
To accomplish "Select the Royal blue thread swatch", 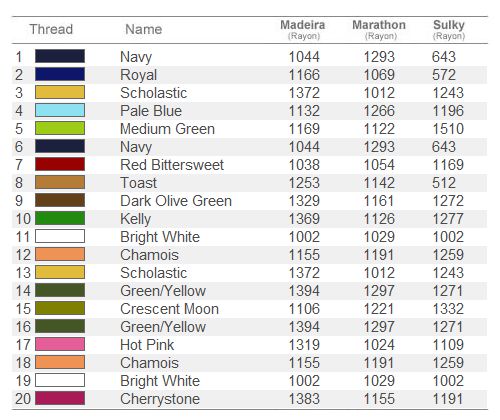I will point(60,74).
